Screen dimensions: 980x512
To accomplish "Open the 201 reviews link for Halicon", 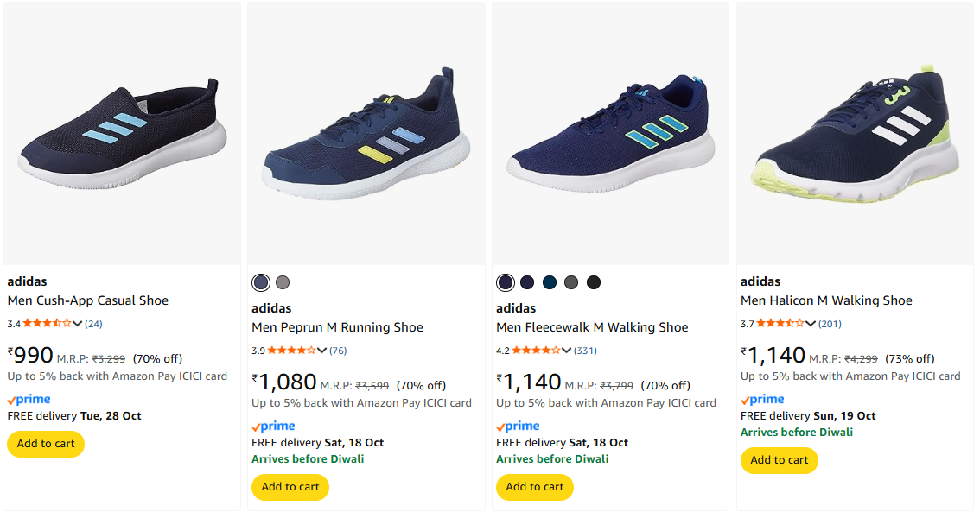I will pos(830,324).
